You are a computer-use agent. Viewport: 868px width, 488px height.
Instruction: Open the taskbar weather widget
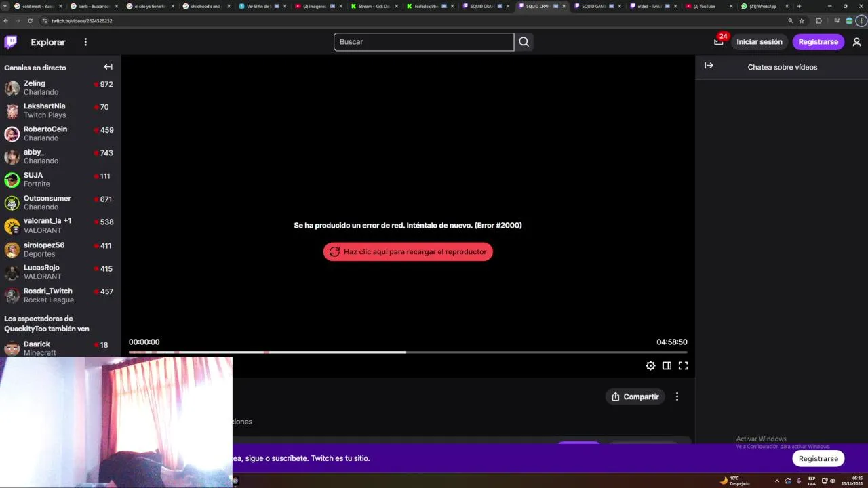tap(734, 481)
